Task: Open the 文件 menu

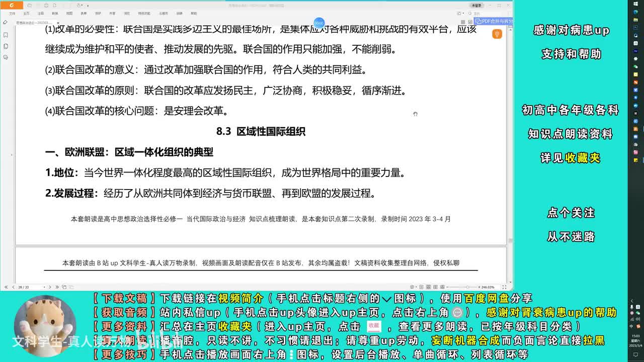Action: point(12,14)
